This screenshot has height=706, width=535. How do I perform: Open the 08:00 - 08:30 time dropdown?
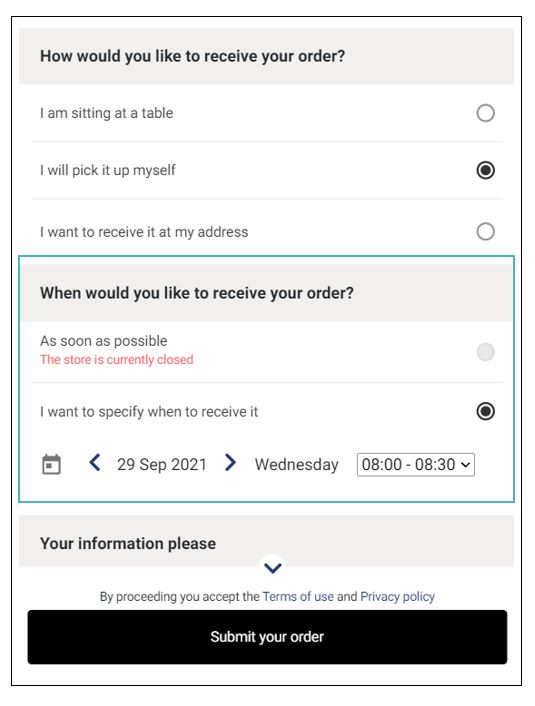pos(416,465)
